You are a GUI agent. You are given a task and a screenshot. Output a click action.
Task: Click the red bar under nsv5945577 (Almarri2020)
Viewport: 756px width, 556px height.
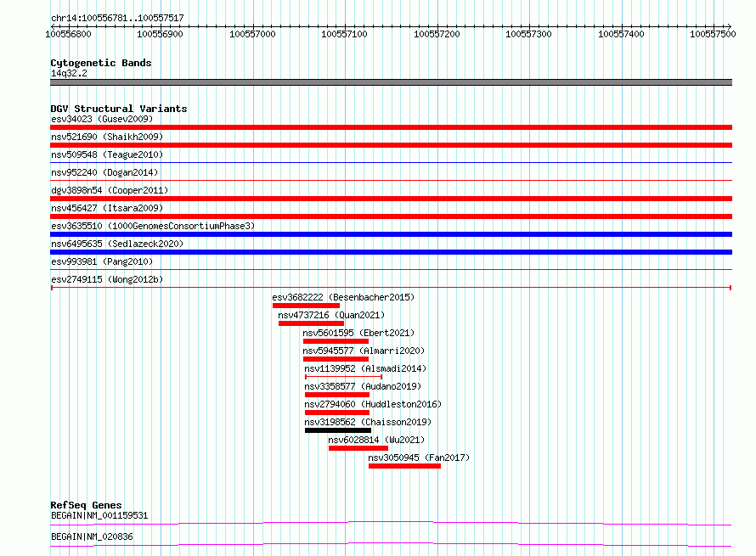tap(336, 359)
